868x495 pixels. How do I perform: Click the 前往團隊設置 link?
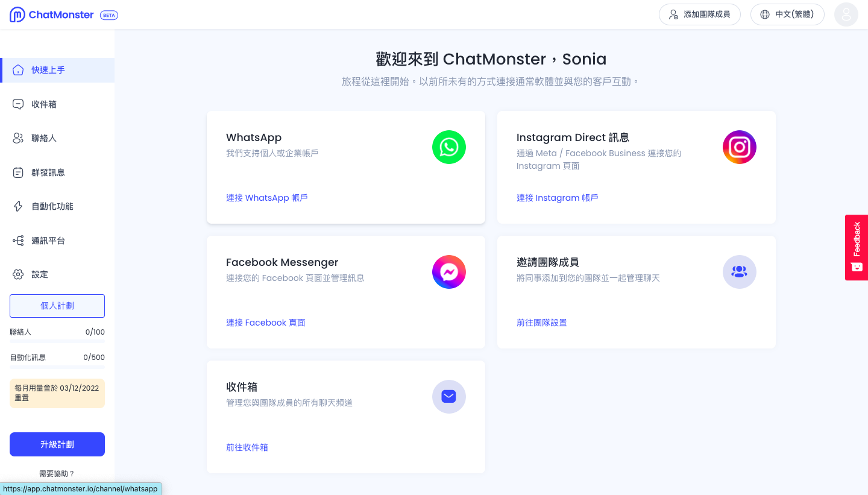[542, 323]
